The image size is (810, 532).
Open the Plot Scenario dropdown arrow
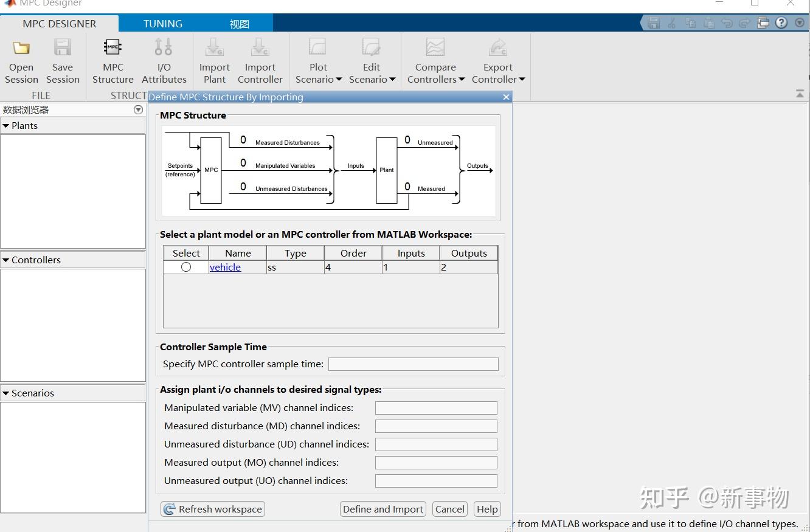(x=339, y=79)
